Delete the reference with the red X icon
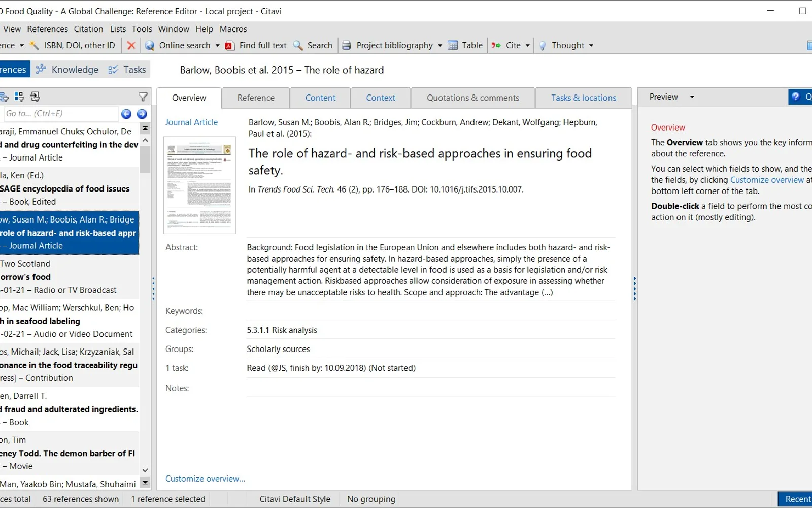This screenshot has width=812, height=508. [131, 45]
